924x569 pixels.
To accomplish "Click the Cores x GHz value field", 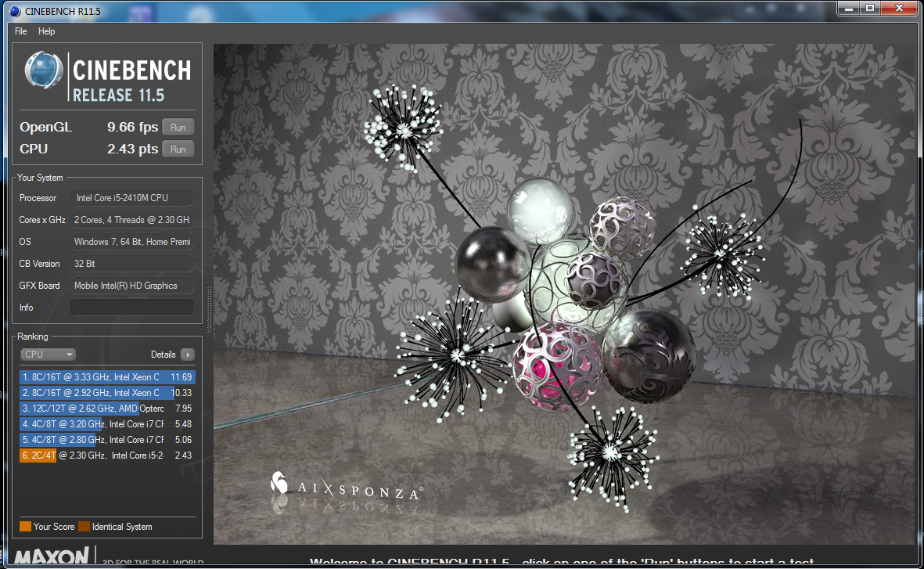I will 132,220.
